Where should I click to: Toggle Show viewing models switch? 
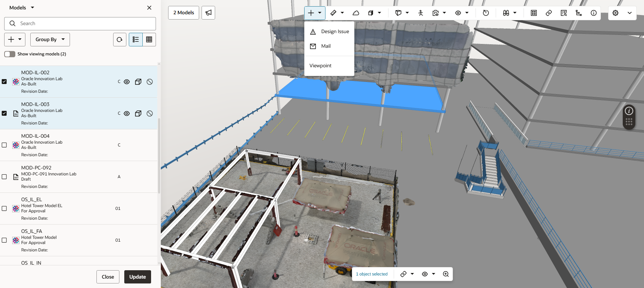(x=10, y=54)
